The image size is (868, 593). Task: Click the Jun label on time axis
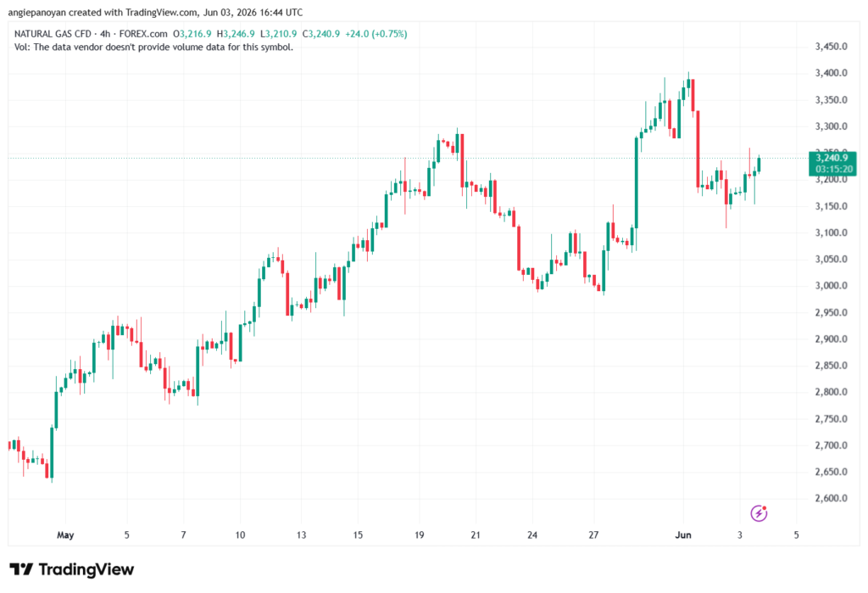coord(683,535)
